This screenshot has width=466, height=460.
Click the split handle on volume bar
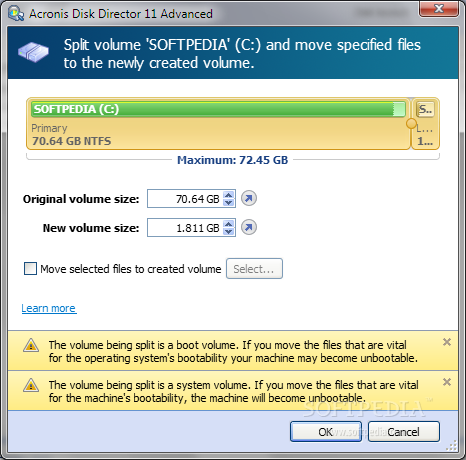[x=411, y=124]
